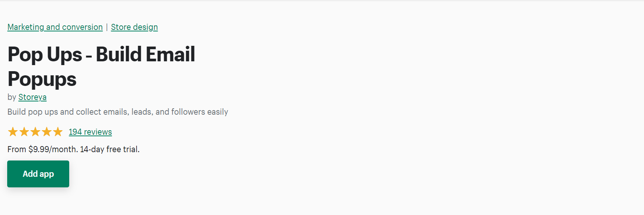The width and height of the screenshot is (644, 215).
Task: Click the words "Pop Ups" in the heading
Action: coord(45,55)
